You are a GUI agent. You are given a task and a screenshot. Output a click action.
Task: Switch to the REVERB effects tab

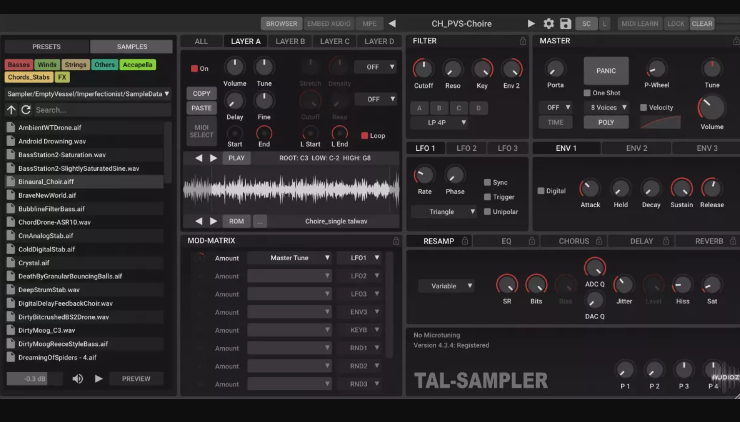[x=709, y=241]
